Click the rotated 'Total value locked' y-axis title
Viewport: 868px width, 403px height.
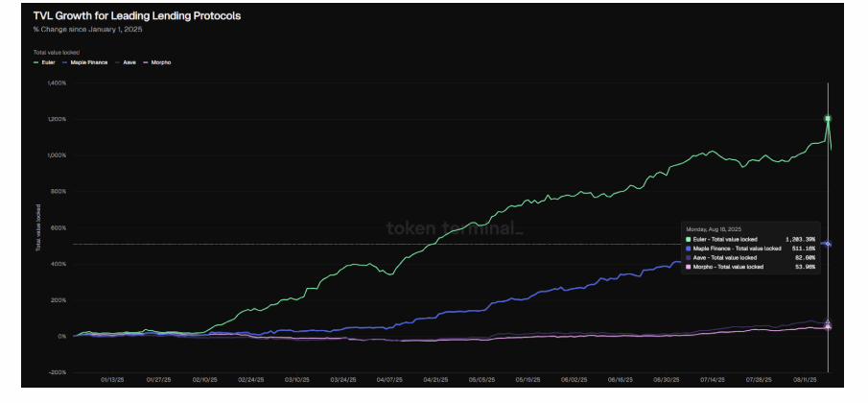(38, 228)
